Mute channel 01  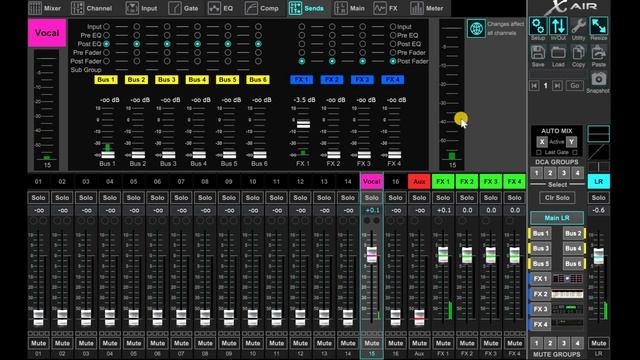(x=38, y=343)
